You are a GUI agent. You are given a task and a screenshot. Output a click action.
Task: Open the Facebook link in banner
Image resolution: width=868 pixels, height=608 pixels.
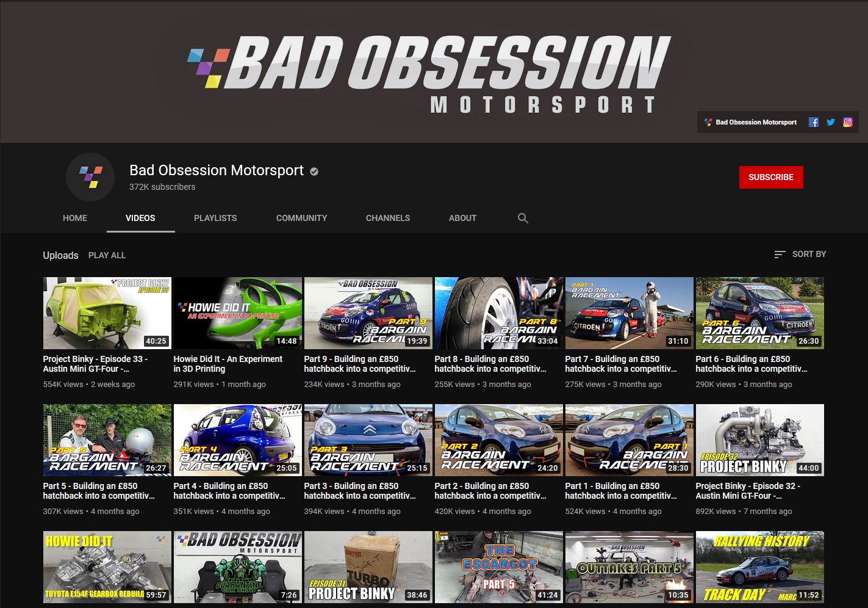point(813,122)
